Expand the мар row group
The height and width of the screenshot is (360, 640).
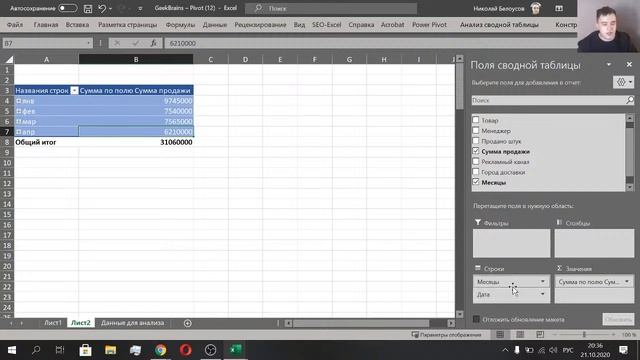point(18,121)
